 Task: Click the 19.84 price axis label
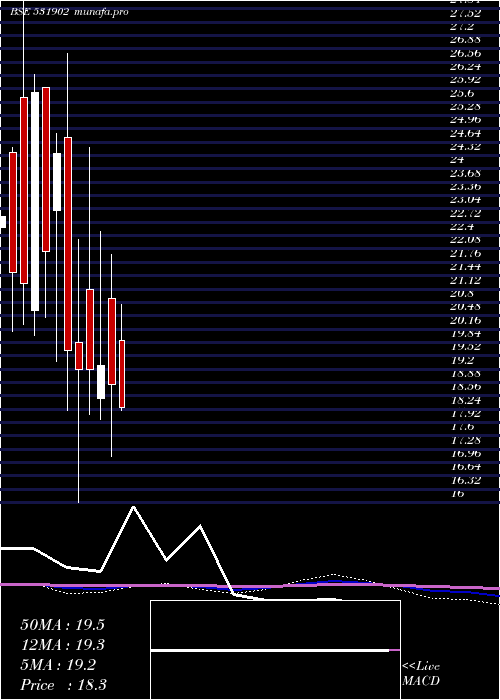466,333
